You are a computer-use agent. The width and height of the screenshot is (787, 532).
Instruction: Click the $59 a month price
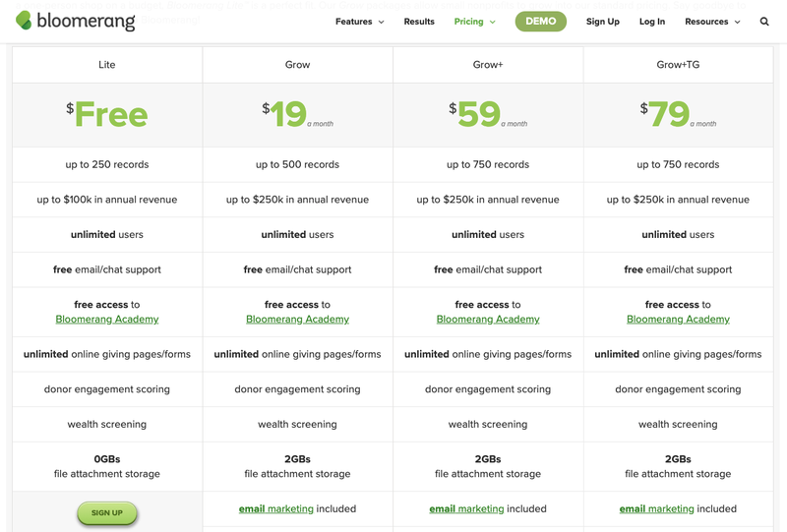coord(488,114)
